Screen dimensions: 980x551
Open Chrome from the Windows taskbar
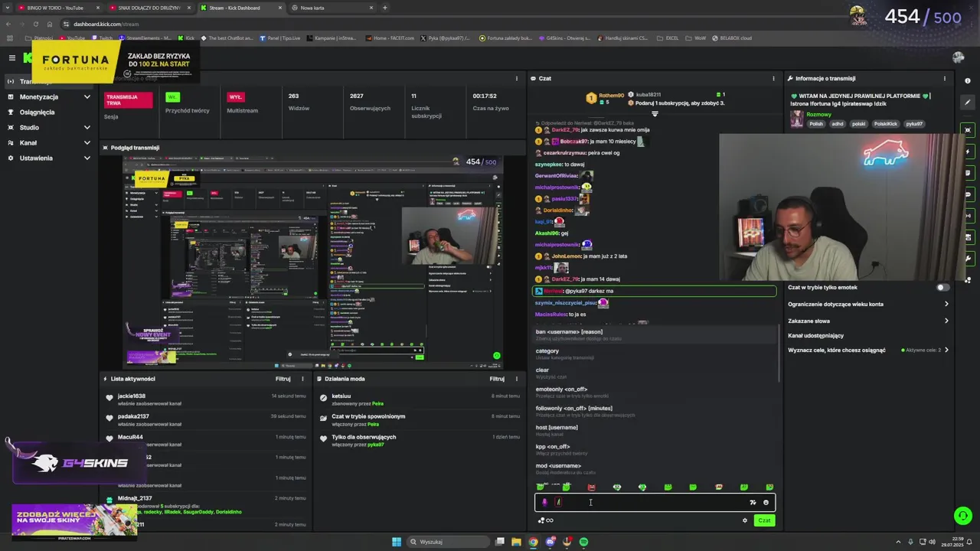(533, 542)
